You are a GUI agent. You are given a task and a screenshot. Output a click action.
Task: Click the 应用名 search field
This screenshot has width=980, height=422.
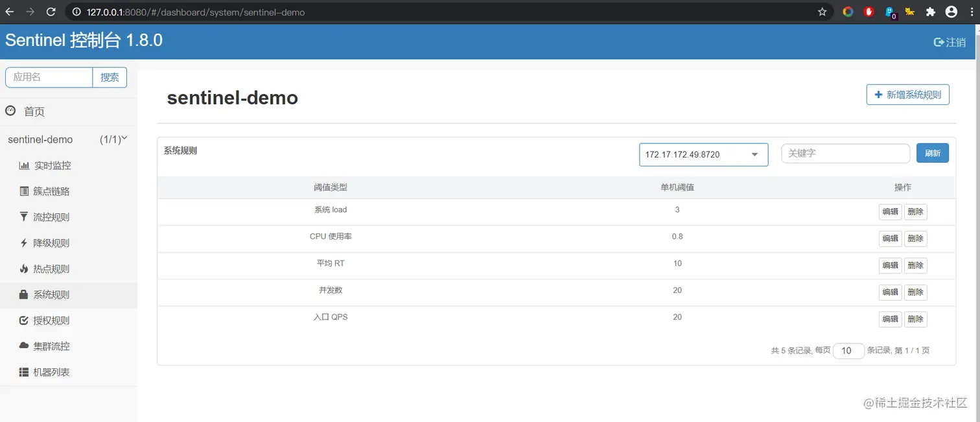click(49, 77)
